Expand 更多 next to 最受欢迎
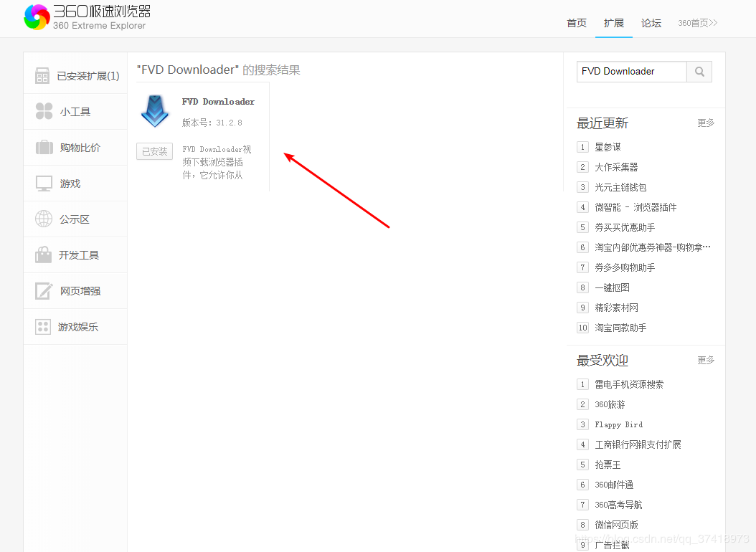 tap(706, 360)
